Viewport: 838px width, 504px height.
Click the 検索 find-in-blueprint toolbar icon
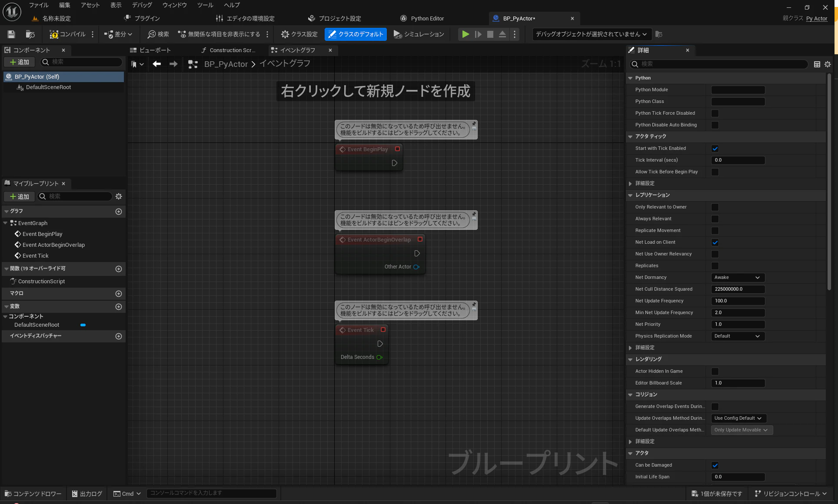point(158,34)
